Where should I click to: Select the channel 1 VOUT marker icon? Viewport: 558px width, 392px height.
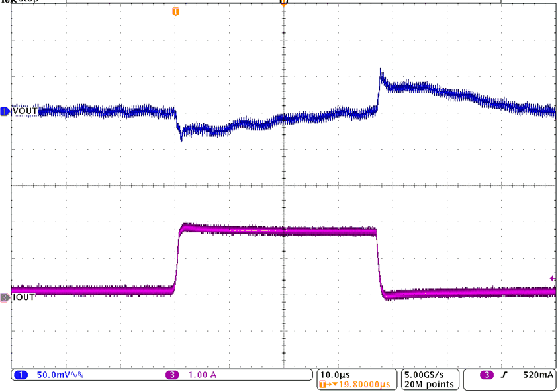point(5,111)
